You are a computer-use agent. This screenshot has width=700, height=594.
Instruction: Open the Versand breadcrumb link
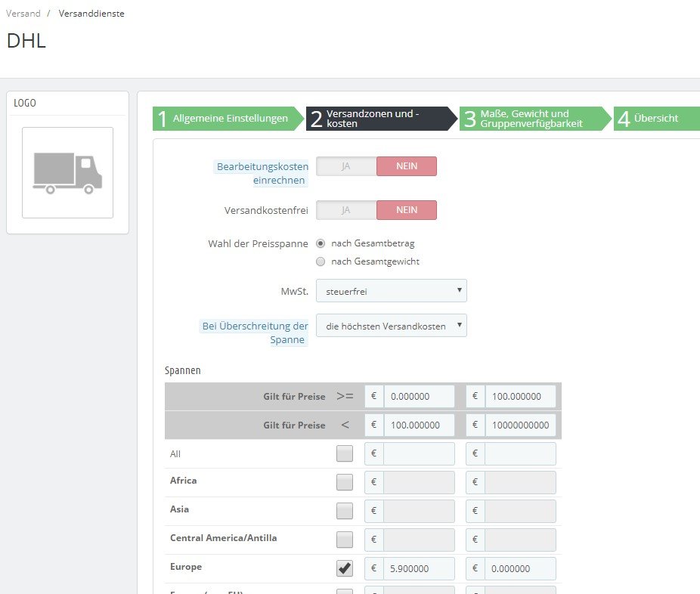tap(23, 14)
